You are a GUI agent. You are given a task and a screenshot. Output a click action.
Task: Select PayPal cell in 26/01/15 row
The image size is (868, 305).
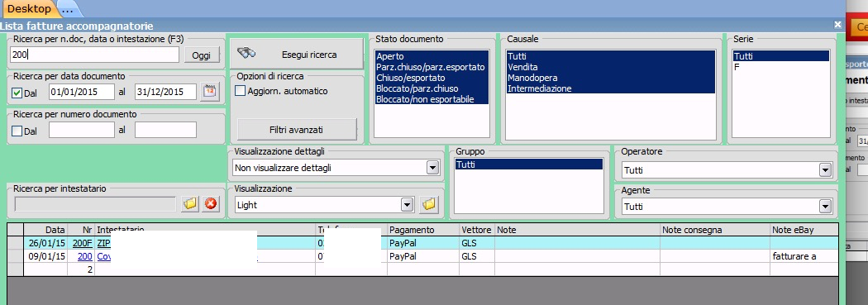tap(423, 243)
